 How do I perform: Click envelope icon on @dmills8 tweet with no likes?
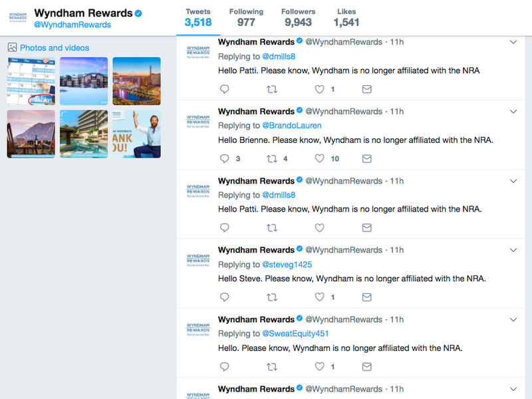[x=367, y=227]
